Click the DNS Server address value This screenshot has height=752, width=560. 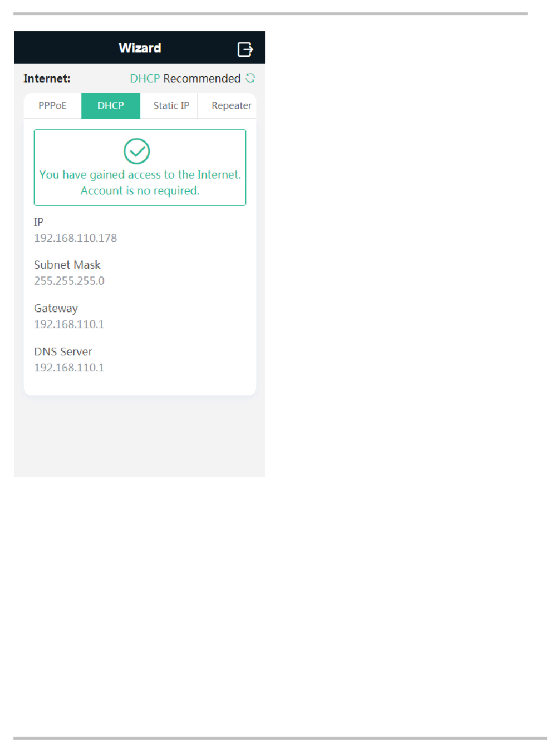pos(69,368)
